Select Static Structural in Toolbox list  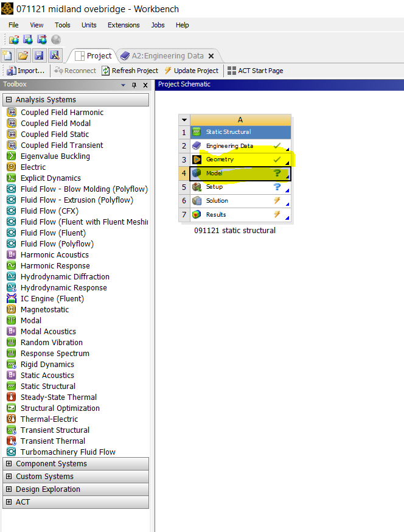tap(48, 386)
